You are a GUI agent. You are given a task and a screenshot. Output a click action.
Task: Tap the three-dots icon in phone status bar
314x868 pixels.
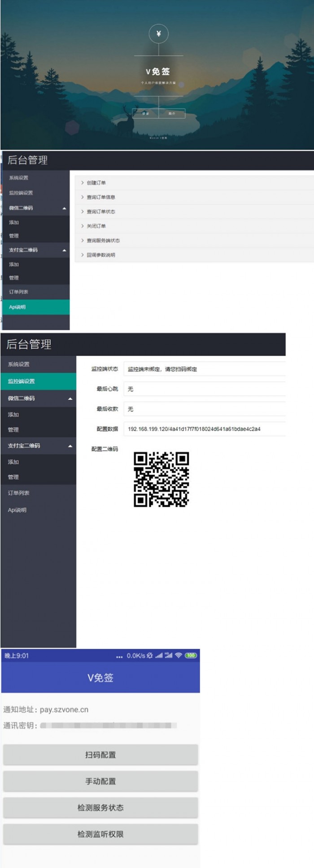(119, 656)
